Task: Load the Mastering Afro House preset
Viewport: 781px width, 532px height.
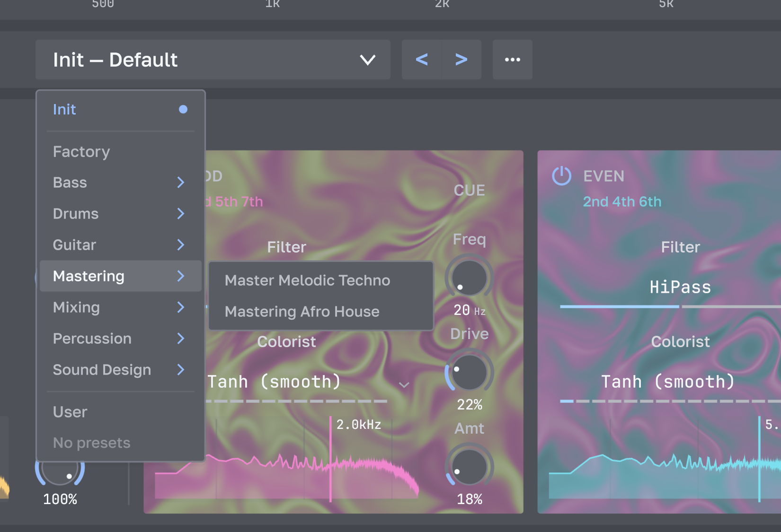Action: 321,312
